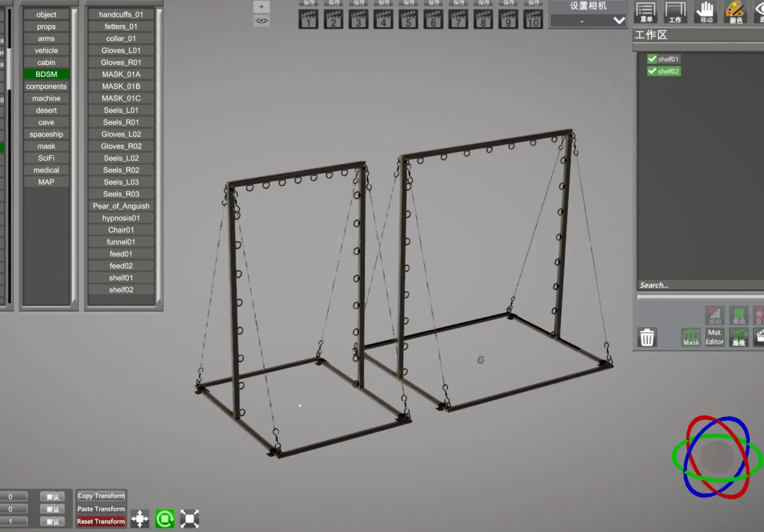Click the plus expand button above eye icon
This screenshot has width=764, height=532.
click(261, 7)
